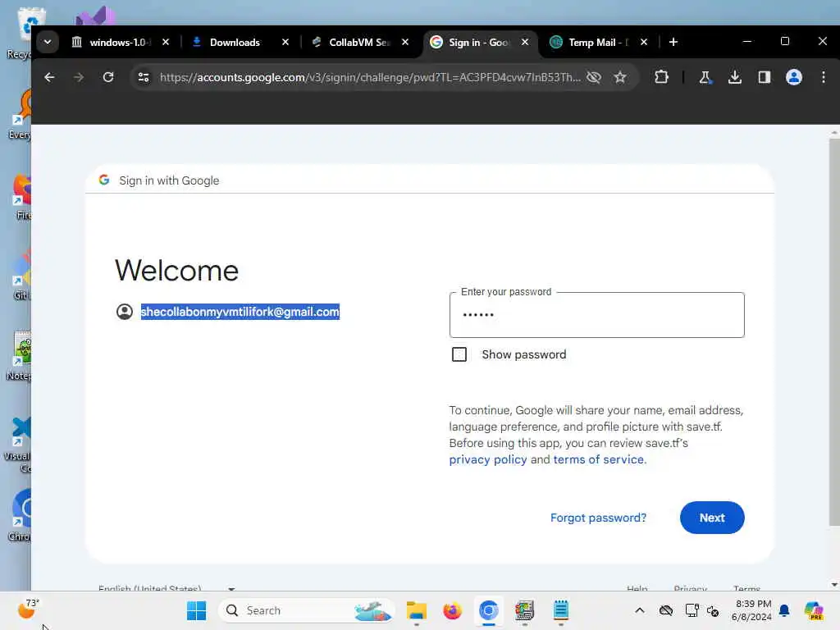
Task: Open the Chrome Labs flask icon
Action: [705, 77]
